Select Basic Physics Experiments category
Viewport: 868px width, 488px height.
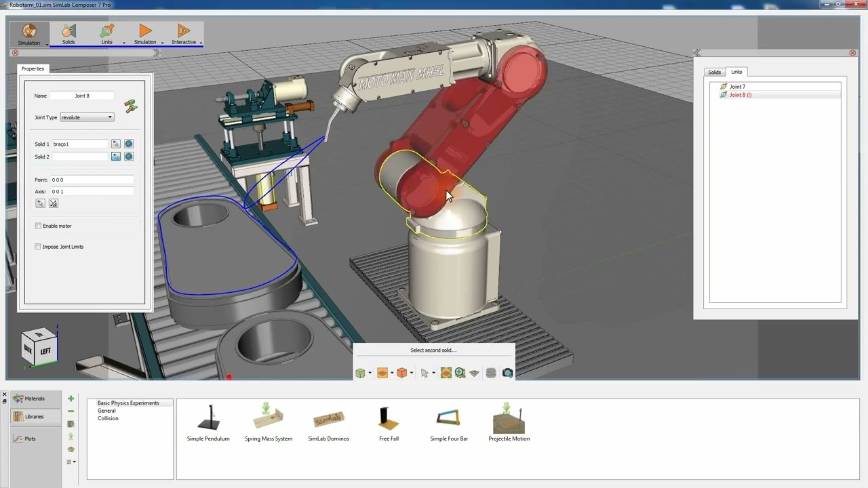[128, 403]
